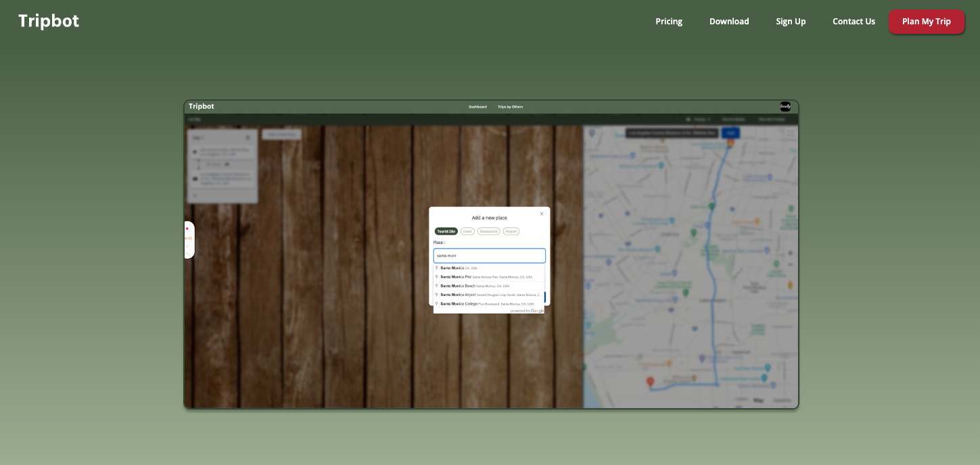Click the blue Add button on the map
This screenshot has width=980, height=465.
pyautogui.click(x=730, y=133)
